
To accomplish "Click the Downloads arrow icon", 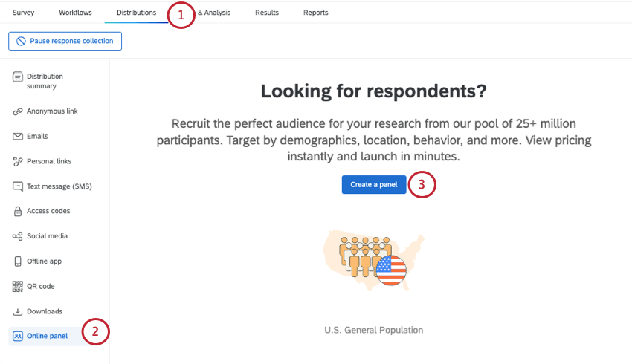I will 18,311.
